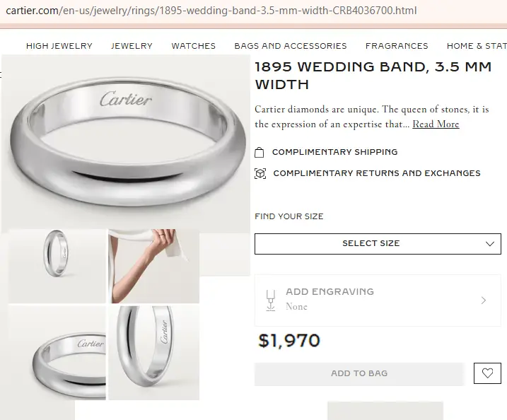Click the main ring product image

[x=126, y=141]
